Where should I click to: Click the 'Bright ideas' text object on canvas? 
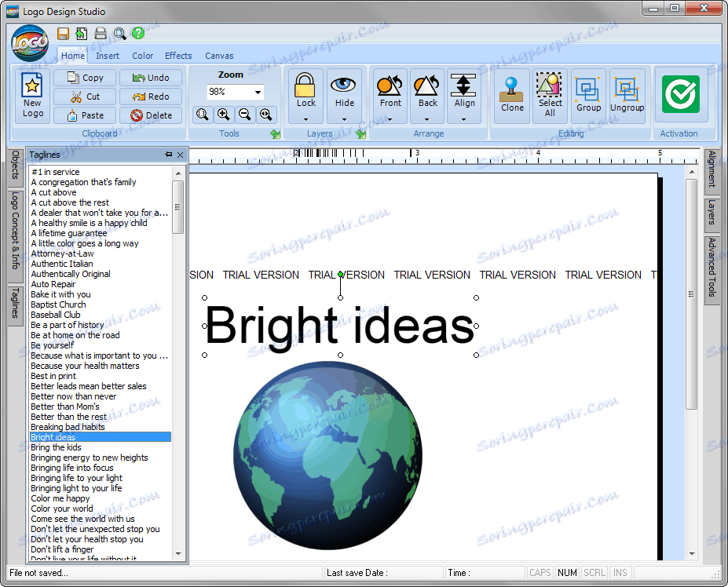(x=340, y=326)
